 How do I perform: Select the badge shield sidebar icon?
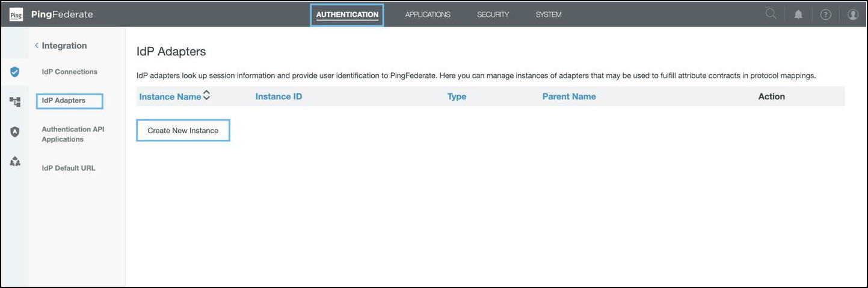pyautogui.click(x=15, y=131)
